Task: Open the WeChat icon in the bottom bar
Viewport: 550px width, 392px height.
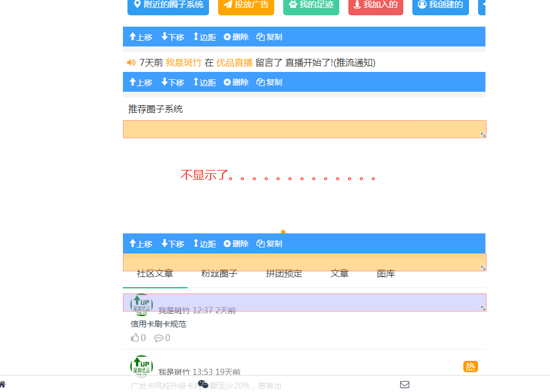Action: click(203, 384)
